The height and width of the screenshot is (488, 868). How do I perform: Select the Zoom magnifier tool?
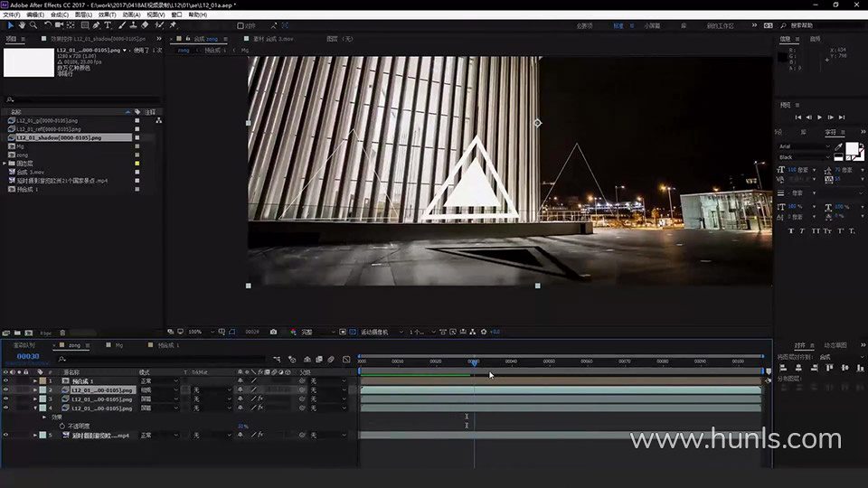point(34,25)
